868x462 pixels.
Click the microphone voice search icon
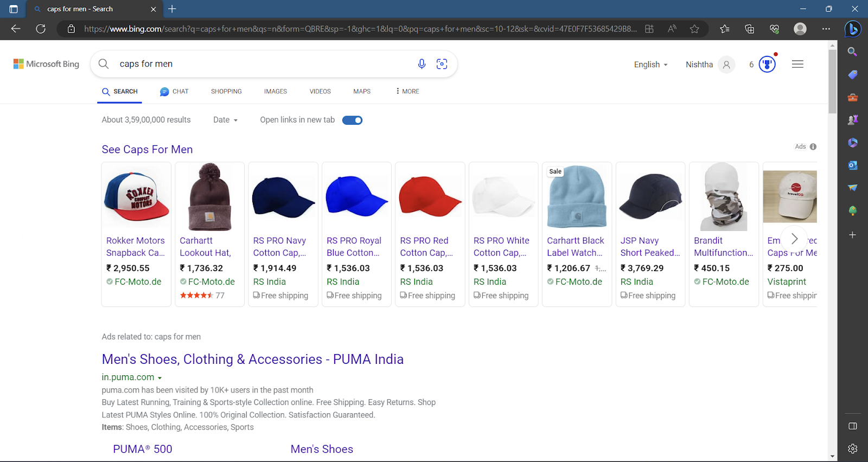pyautogui.click(x=422, y=64)
